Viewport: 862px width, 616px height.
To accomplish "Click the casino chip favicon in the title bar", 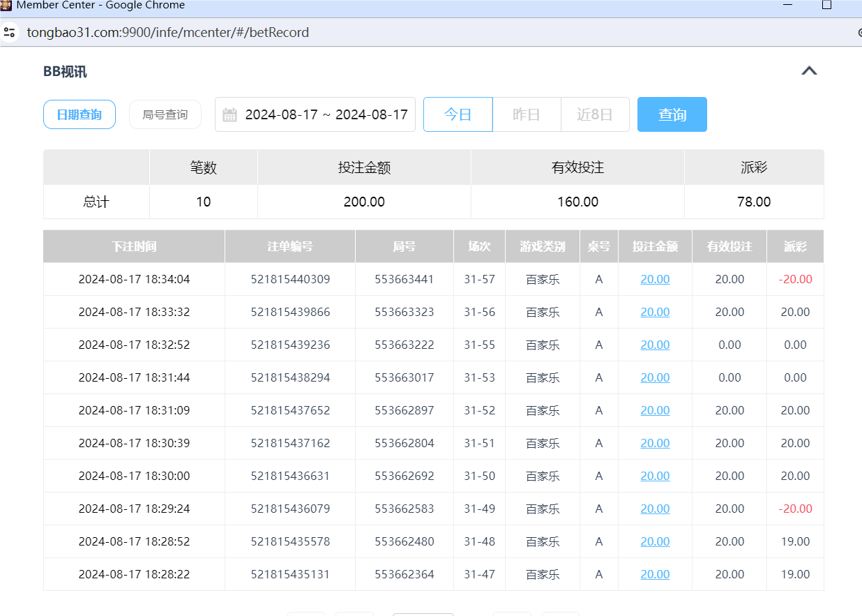I will pyautogui.click(x=6, y=6).
